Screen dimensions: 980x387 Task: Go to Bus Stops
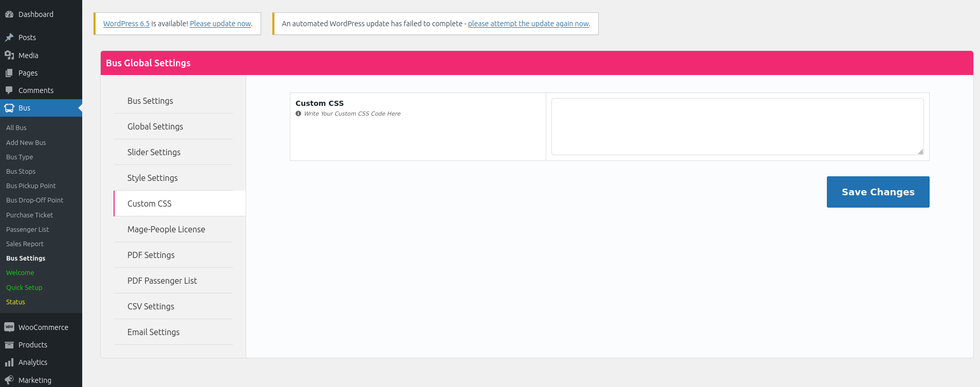[21, 171]
